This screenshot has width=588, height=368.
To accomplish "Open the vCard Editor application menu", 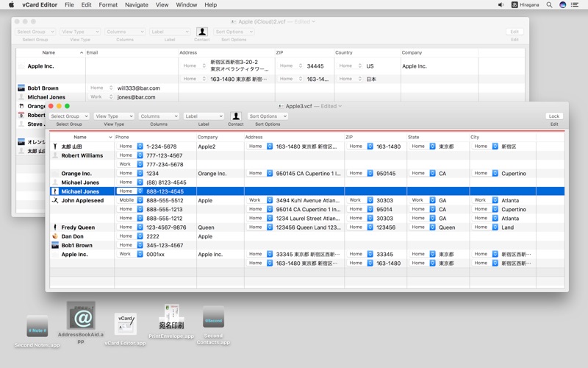I will click(40, 4).
